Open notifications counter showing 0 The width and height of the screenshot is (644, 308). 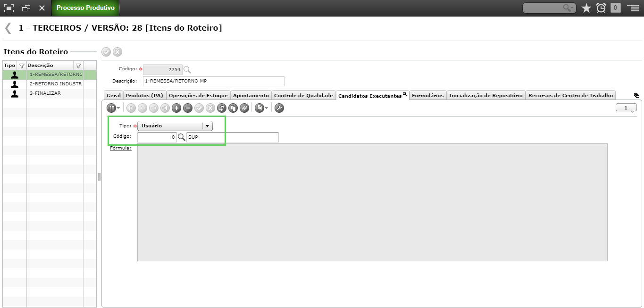pos(616,8)
